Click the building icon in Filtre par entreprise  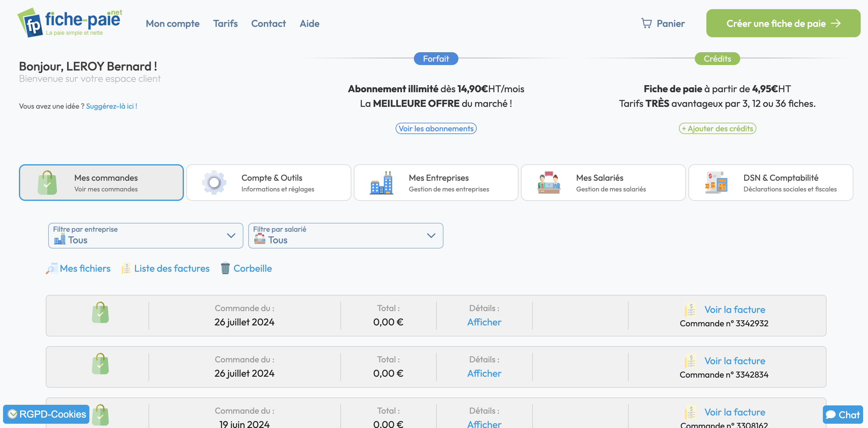click(x=60, y=239)
